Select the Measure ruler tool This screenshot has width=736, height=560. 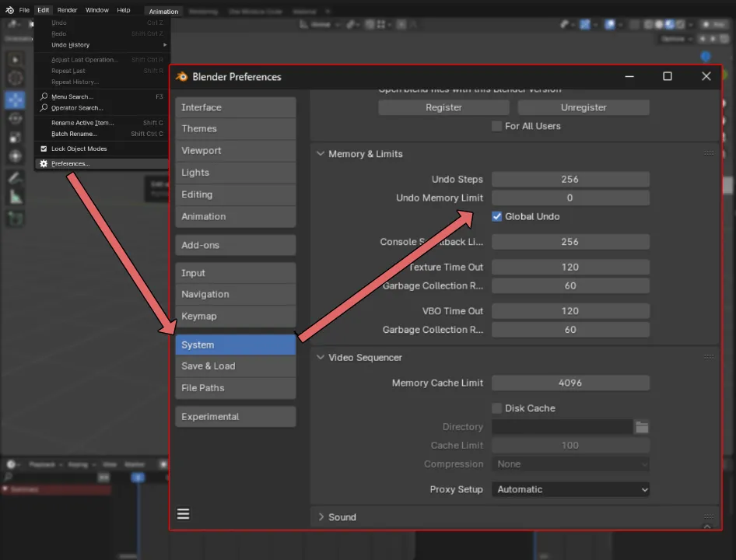point(15,197)
